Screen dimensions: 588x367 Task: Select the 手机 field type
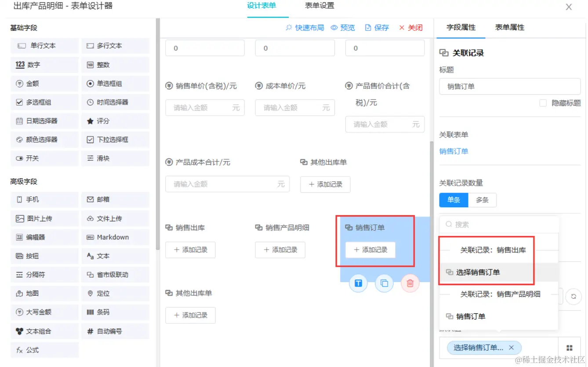coord(44,200)
